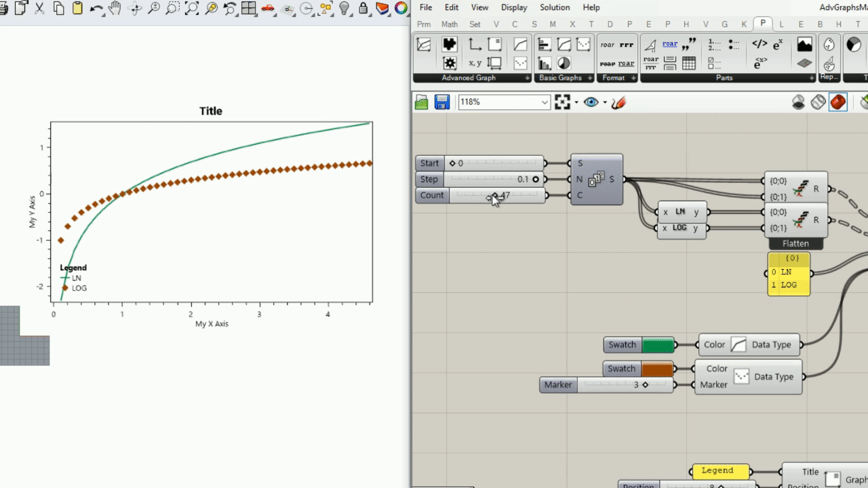Screen dimensions: 868x488
Task: Click the Grasshopper Save floppy icon
Action: 442,102
